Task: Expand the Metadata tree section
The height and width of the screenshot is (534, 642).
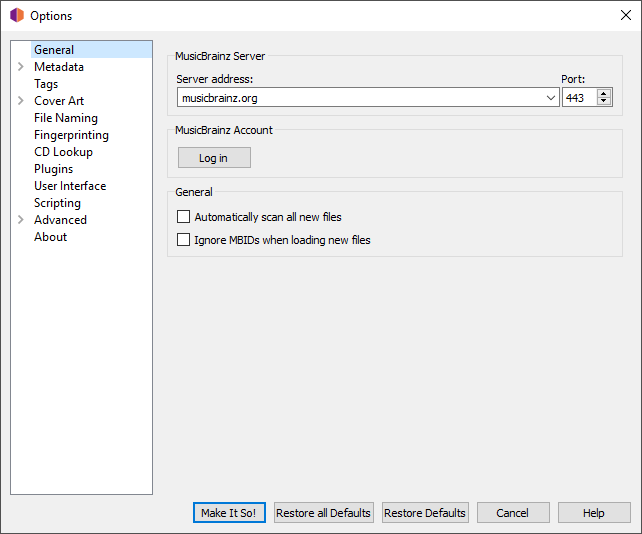Action: click(x=21, y=66)
